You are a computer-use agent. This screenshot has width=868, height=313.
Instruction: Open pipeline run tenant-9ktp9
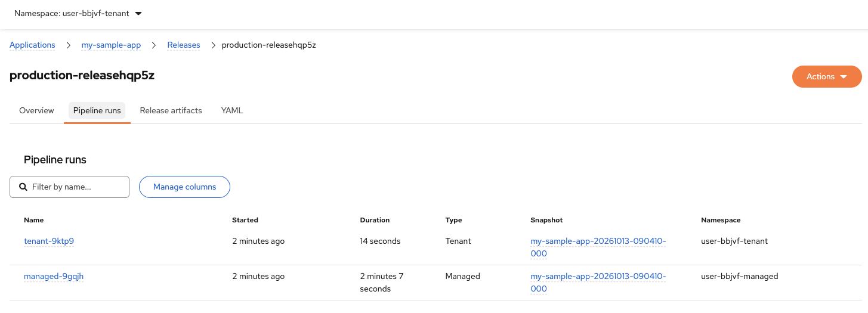click(x=49, y=241)
